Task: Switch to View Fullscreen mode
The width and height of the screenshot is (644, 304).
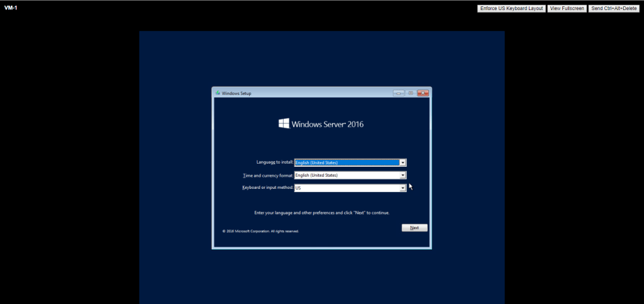Action: point(567,8)
